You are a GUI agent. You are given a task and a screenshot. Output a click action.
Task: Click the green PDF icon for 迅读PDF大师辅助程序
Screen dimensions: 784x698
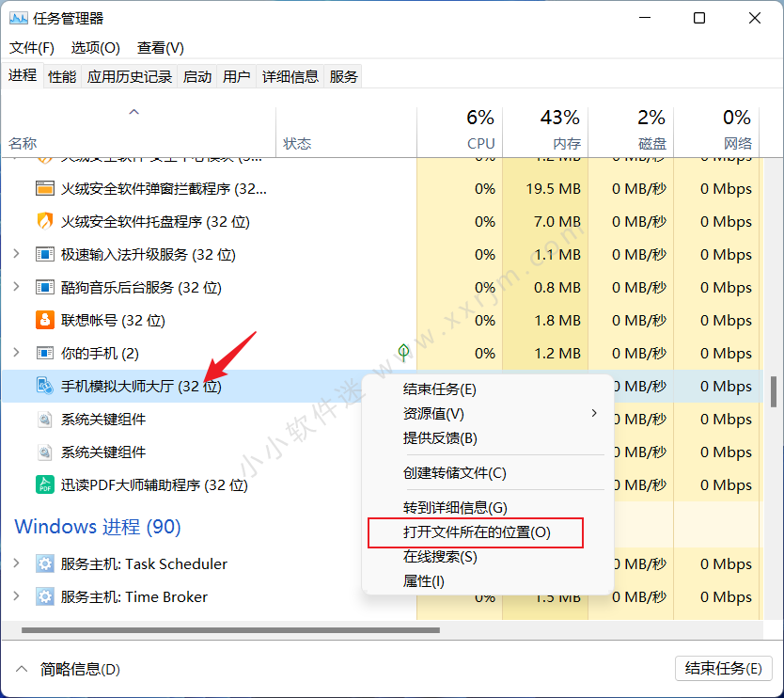coord(45,484)
